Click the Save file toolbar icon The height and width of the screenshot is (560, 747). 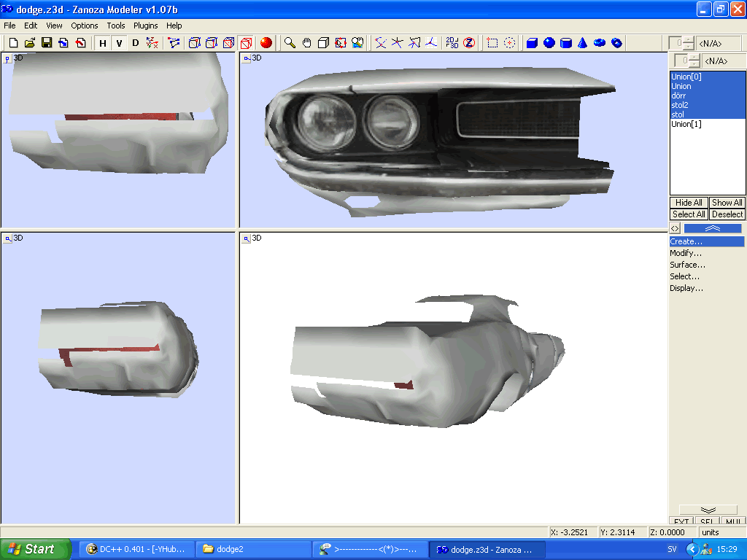(47, 43)
